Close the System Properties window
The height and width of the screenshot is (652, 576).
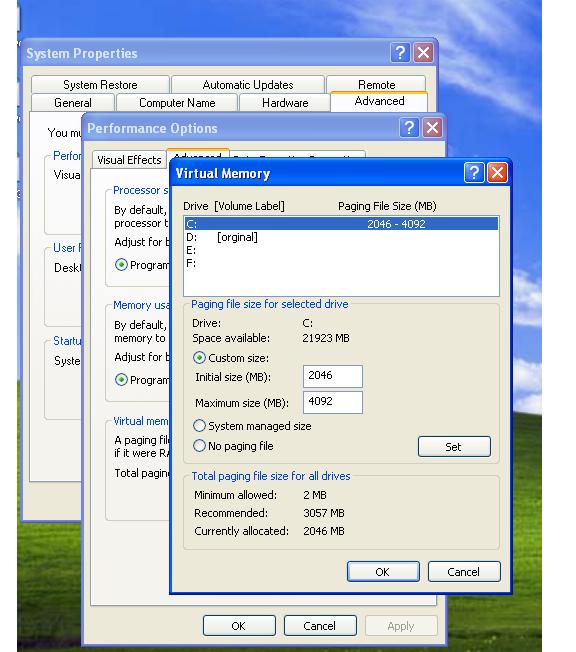tap(423, 53)
